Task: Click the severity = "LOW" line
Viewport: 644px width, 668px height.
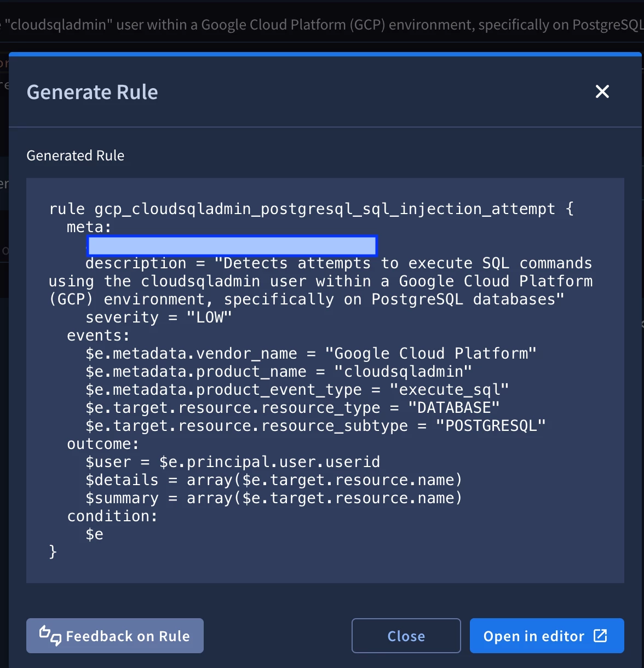Action: click(x=159, y=318)
